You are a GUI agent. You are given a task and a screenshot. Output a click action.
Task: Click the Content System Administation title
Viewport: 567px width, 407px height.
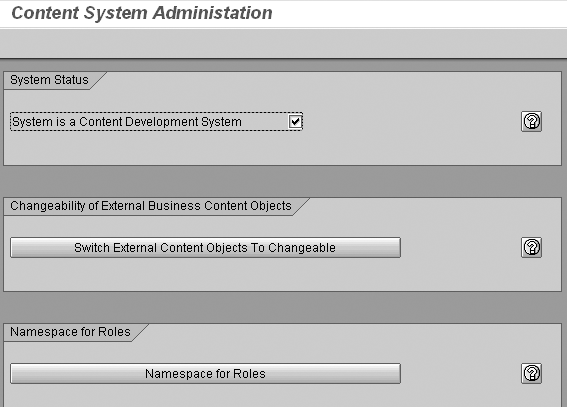[x=142, y=13]
